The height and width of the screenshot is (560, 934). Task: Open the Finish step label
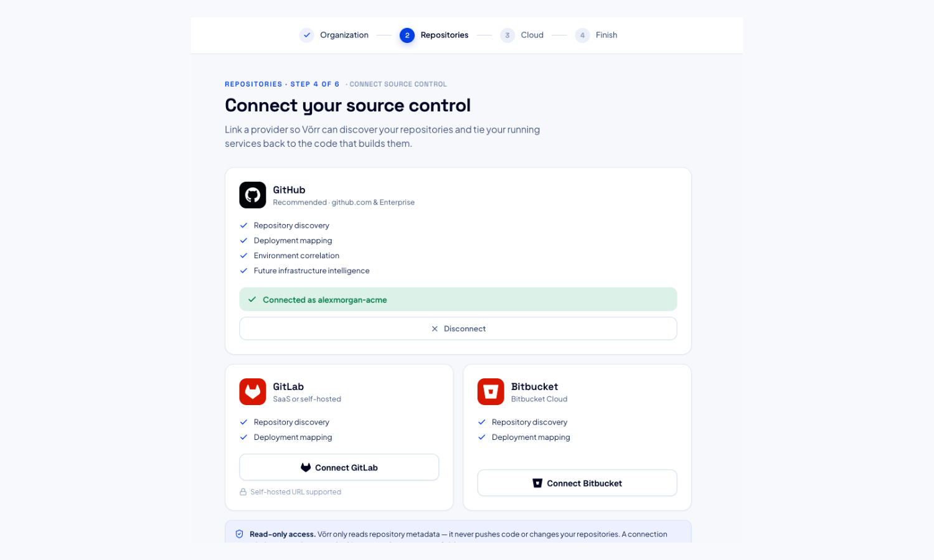606,35
